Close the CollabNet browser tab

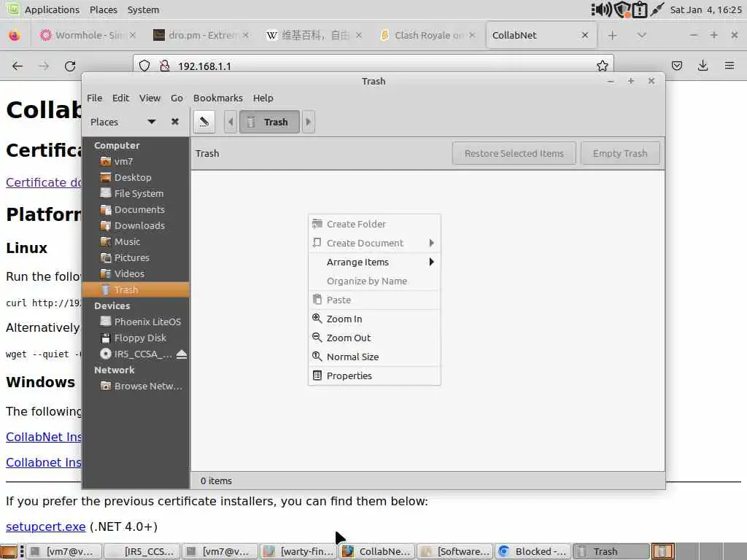pyautogui.click(x=585, y=35)
